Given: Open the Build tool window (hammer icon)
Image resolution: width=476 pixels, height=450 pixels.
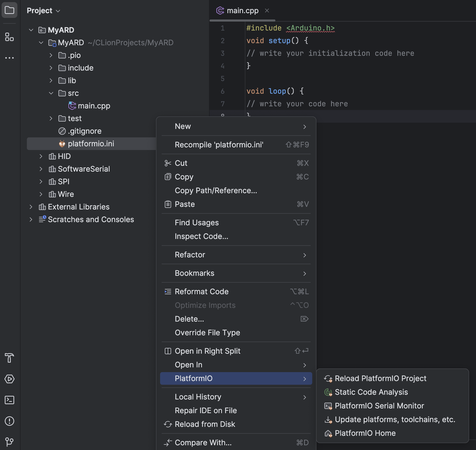Looking at the screenshot, I should tap(10, 358).
